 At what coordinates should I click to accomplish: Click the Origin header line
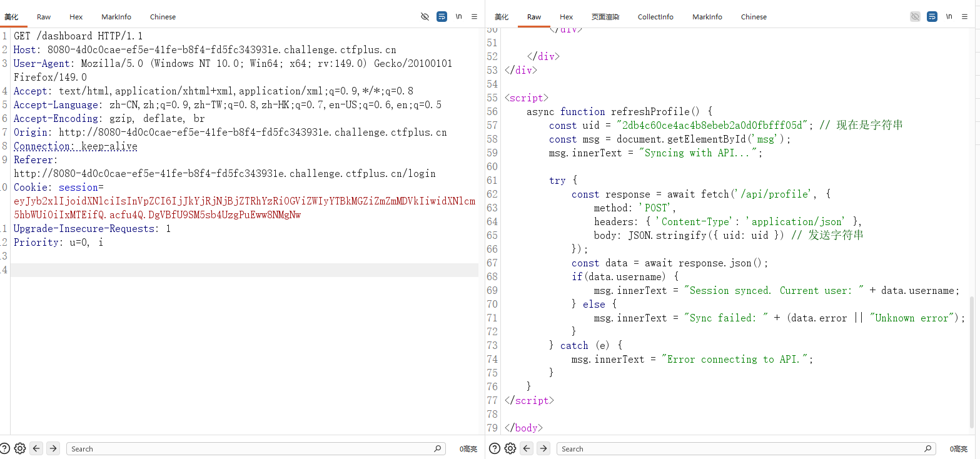tap(230, 133)
